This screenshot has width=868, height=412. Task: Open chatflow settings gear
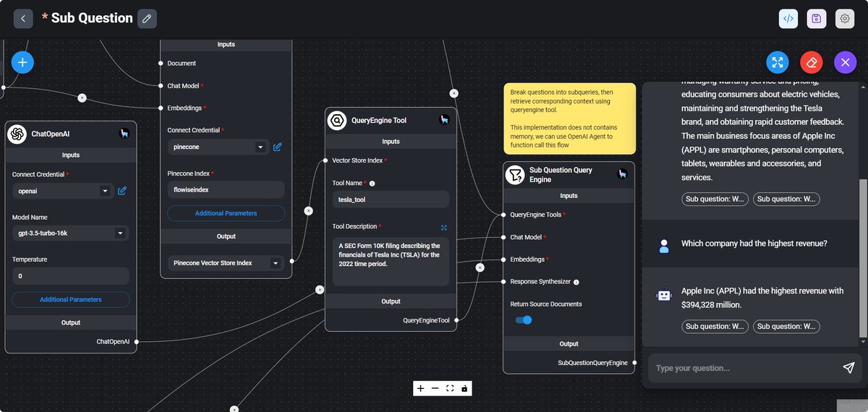click(x=845, y=19)
